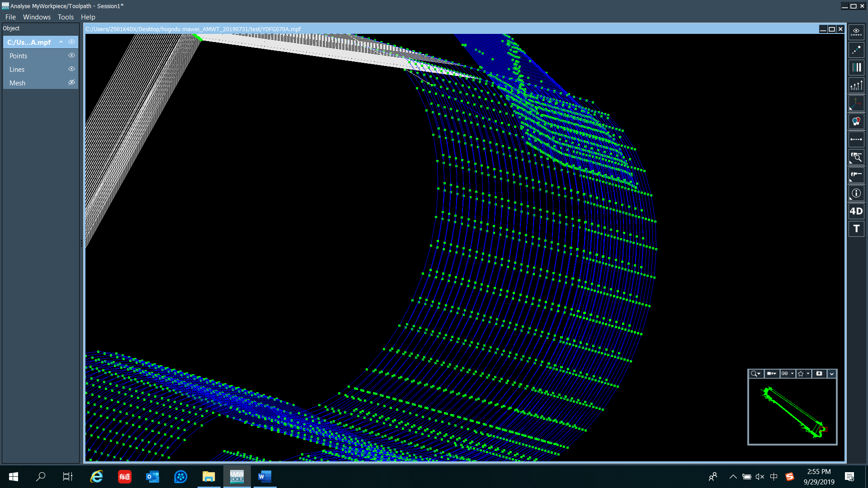Click the point visibility eye toolbar icon
Image resolution: width=868 pixels, height=488 pixels.
click(x=856, y=32)
